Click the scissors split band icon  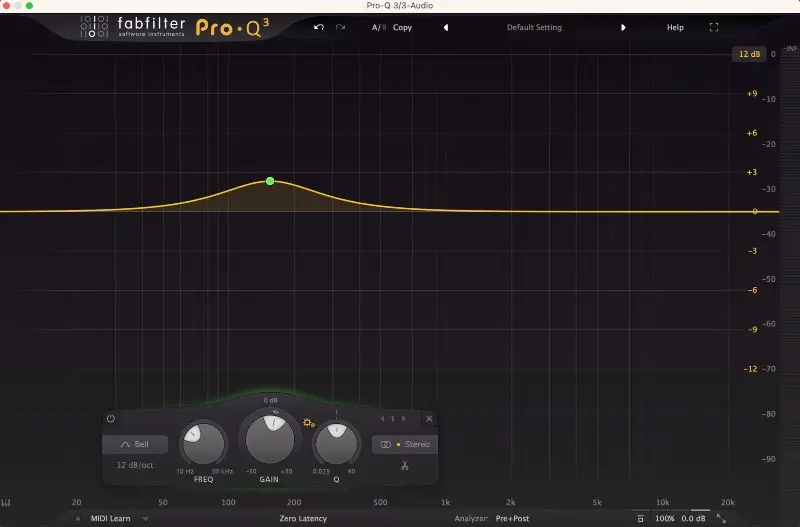(404, 465)
